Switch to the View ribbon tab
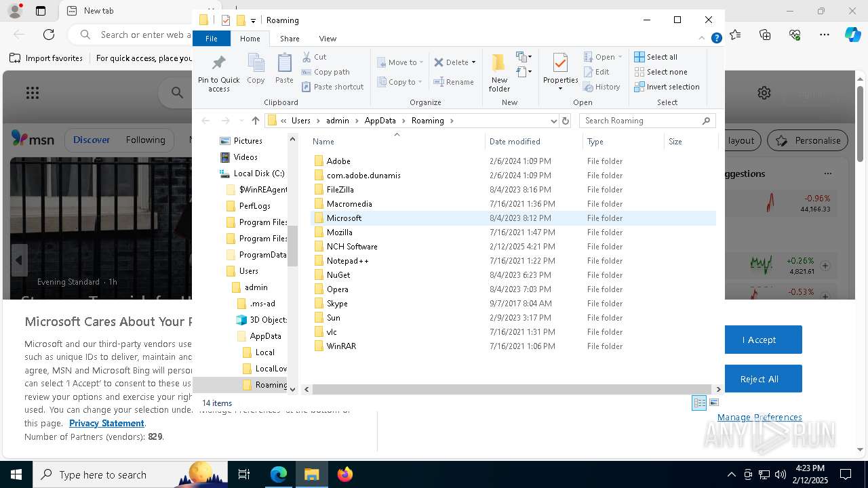The height and width of the screenshot is (488, 868). point(328,39)
